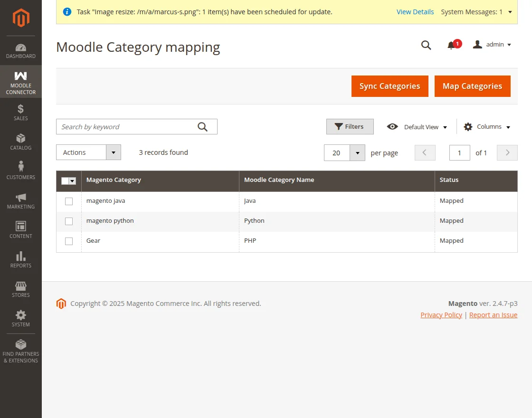Sort by Magento Category column header
532x418 pixels.
click(x=160, y=180)
